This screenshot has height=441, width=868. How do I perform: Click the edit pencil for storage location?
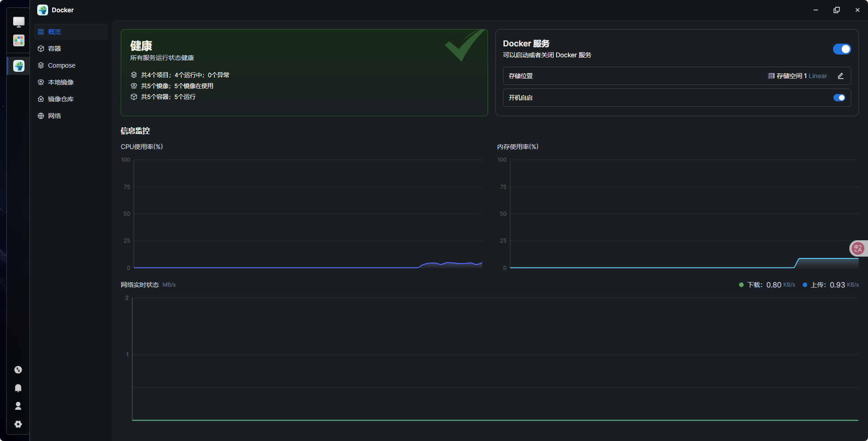coord(840,76)
